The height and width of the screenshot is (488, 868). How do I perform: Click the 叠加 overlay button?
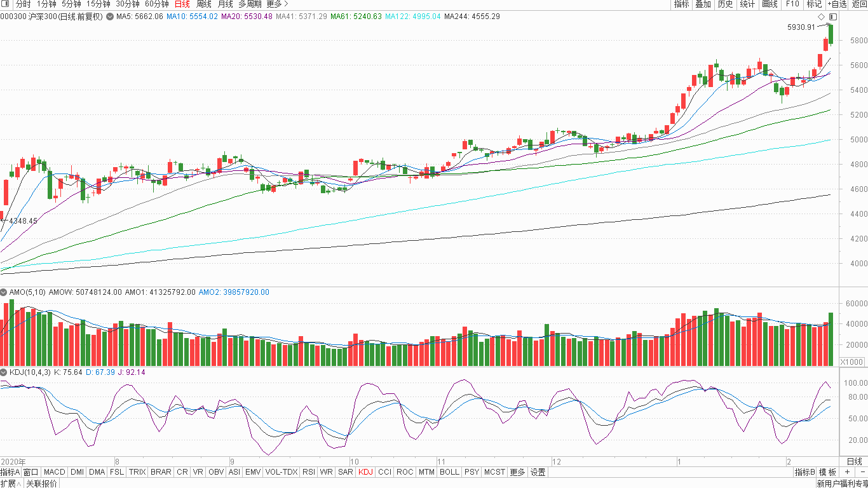[703, 4]
